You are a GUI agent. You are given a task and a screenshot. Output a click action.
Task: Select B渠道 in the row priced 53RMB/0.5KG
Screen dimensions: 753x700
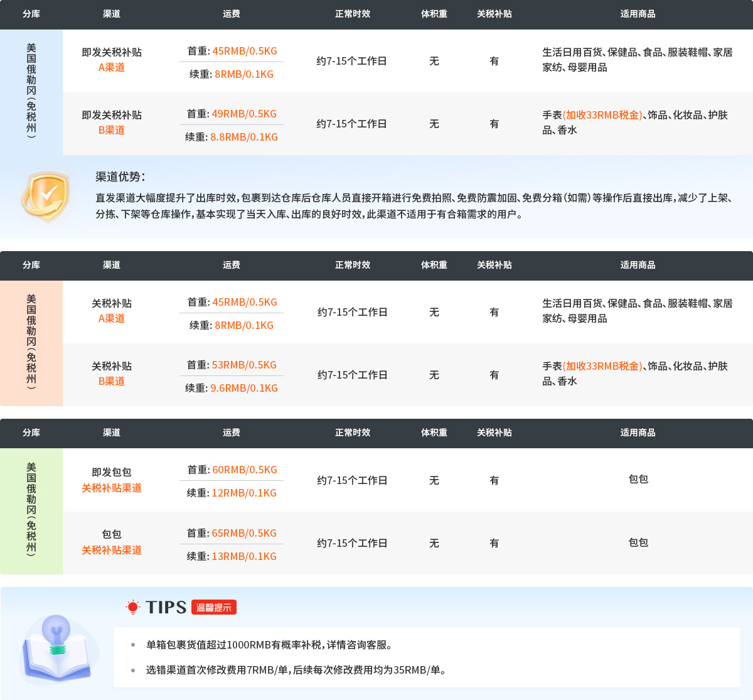pos(111,381)
